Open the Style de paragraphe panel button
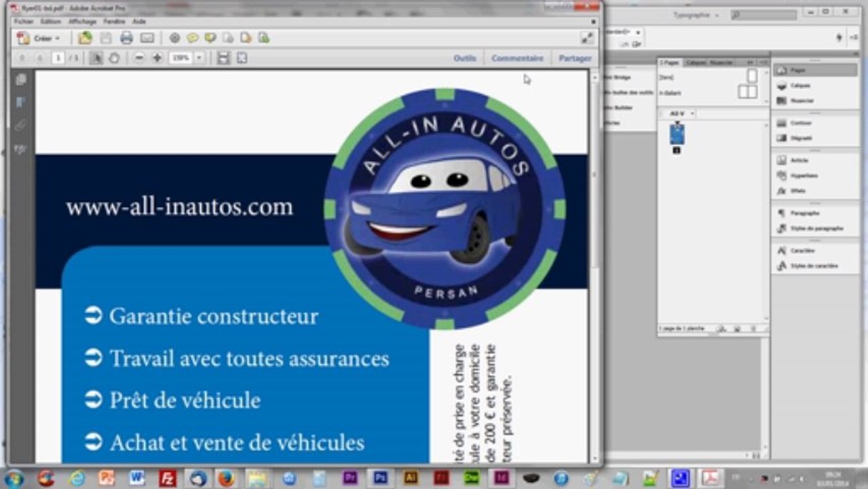Viewport: 868px width, 489px height. 815,228
